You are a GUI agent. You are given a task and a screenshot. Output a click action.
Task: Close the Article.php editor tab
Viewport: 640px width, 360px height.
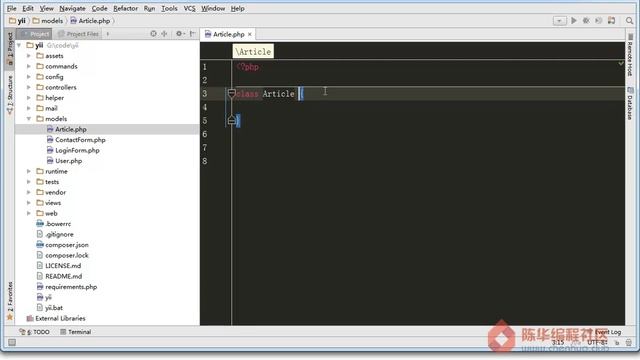[x=250, y=34]
